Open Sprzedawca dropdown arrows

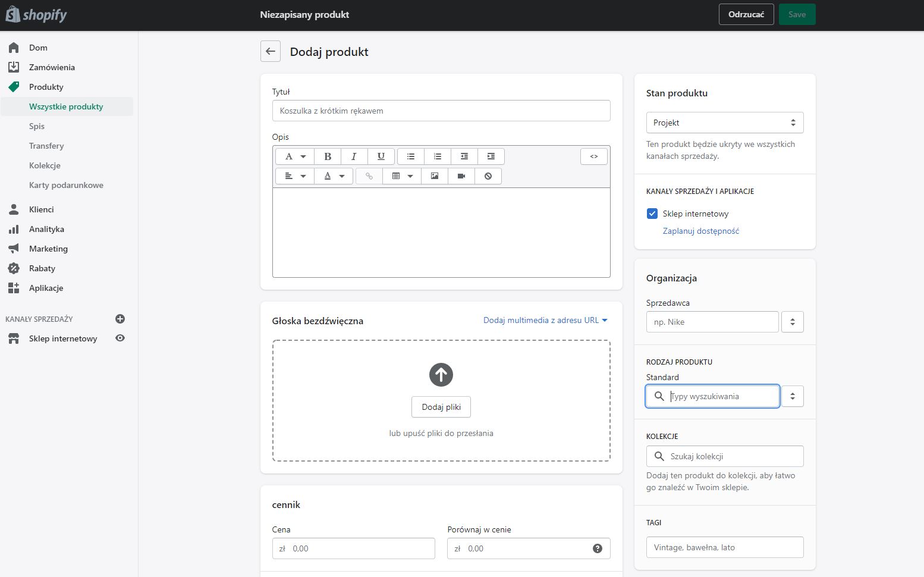click(793, 322)
